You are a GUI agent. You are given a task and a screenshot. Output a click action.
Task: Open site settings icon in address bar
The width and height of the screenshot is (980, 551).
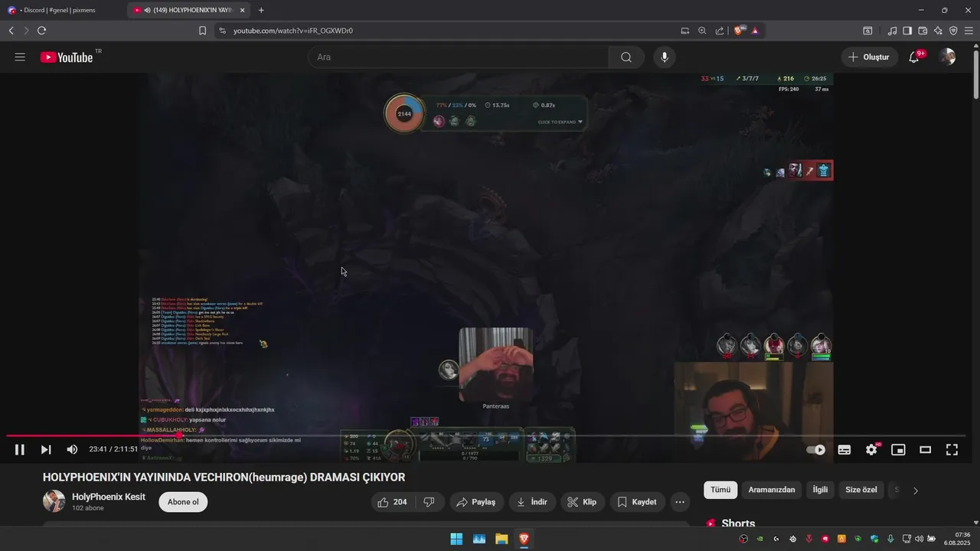pyautogui.click(x=222, y=31)
